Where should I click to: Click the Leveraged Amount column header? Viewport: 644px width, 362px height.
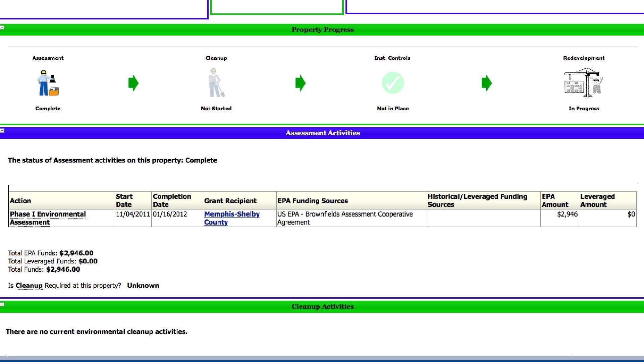click(x=597, y=200)
